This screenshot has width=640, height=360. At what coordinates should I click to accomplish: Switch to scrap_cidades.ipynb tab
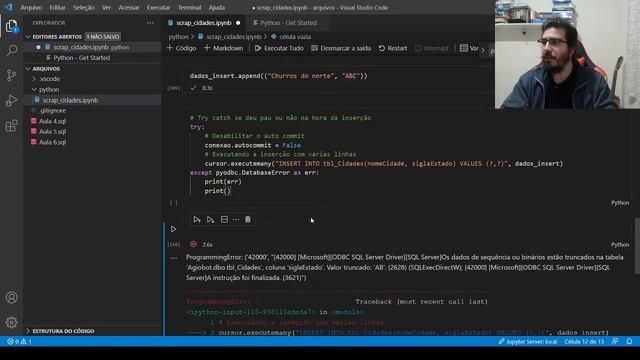coord(204,23)
